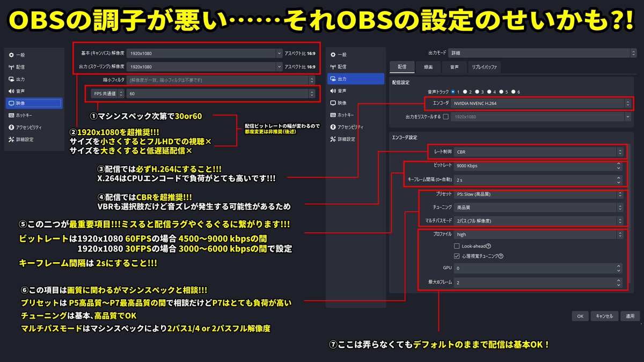This screenshot has width=644, height=362.
Task: Open the マルチパスモード dropdown
Action: point(538,220)
